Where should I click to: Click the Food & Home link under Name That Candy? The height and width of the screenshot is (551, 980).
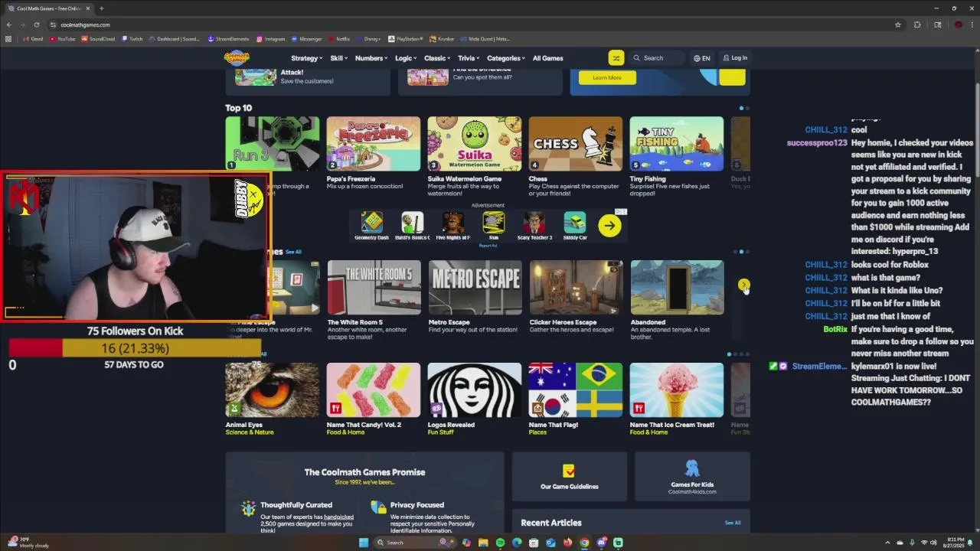345,432
